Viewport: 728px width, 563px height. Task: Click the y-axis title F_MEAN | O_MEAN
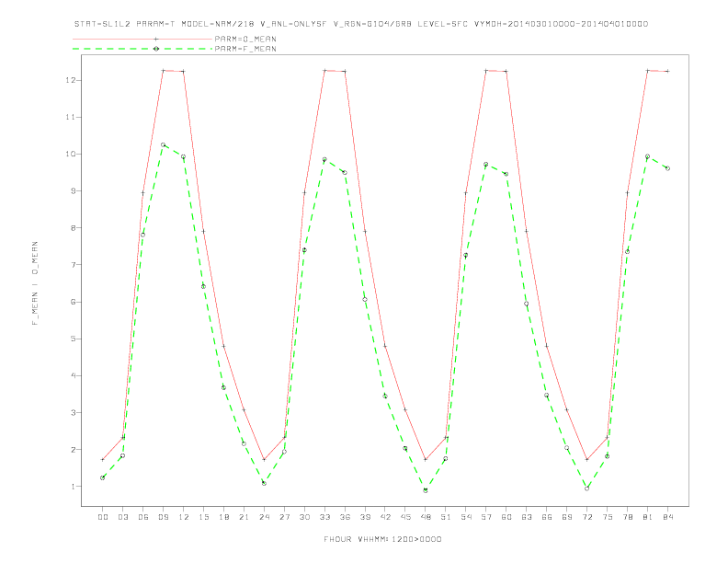[35, 283]
